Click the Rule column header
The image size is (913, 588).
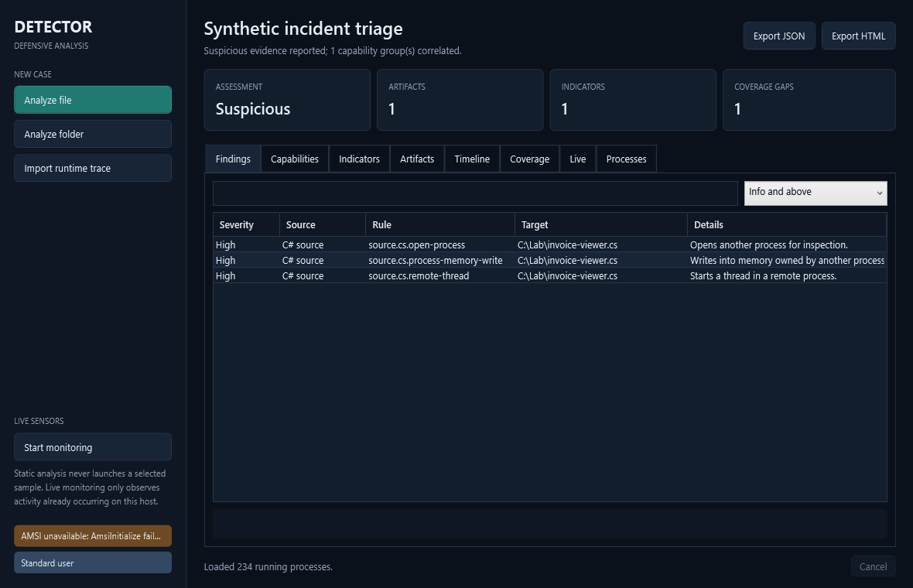pos(440,224)
